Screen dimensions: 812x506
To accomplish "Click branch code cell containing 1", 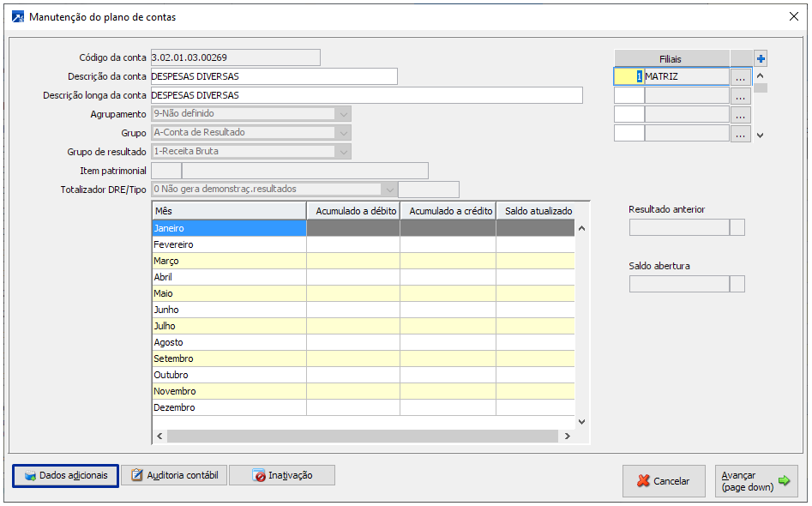I will [x=629, y=76].
